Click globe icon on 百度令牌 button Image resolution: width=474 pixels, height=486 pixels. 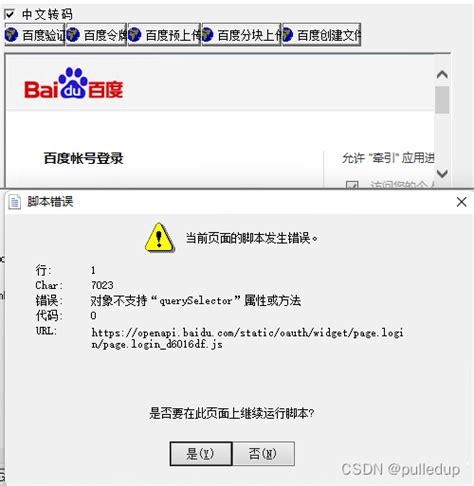(x=73, y=35)
